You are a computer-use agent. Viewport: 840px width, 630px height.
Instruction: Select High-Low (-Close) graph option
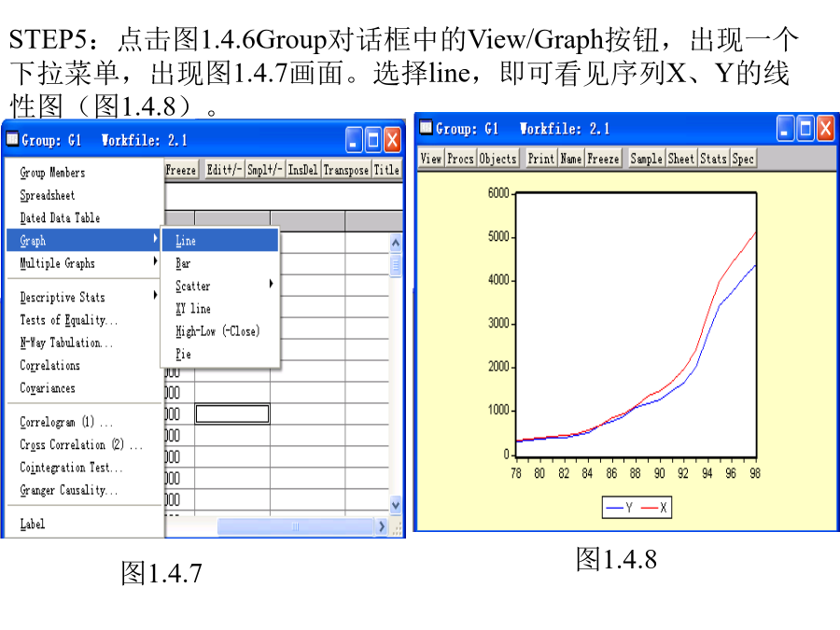(217, 331)
